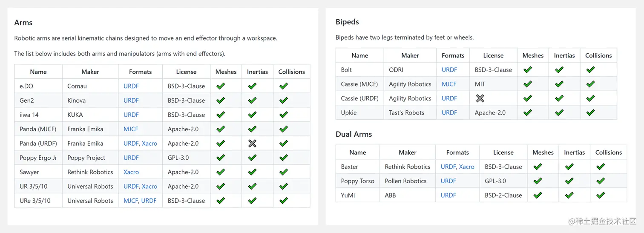Click the Meshes checkmark for Poppy Torso

coord(538,181)
